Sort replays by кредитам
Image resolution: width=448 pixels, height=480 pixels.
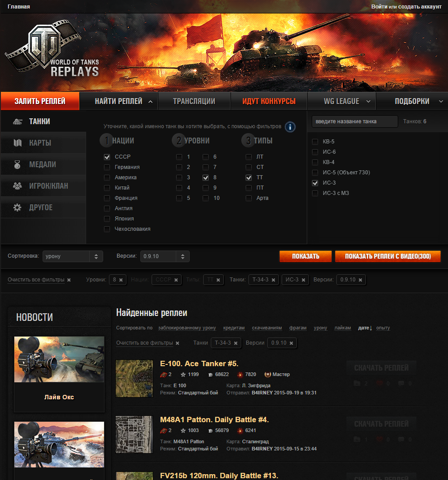click(234, 328)
